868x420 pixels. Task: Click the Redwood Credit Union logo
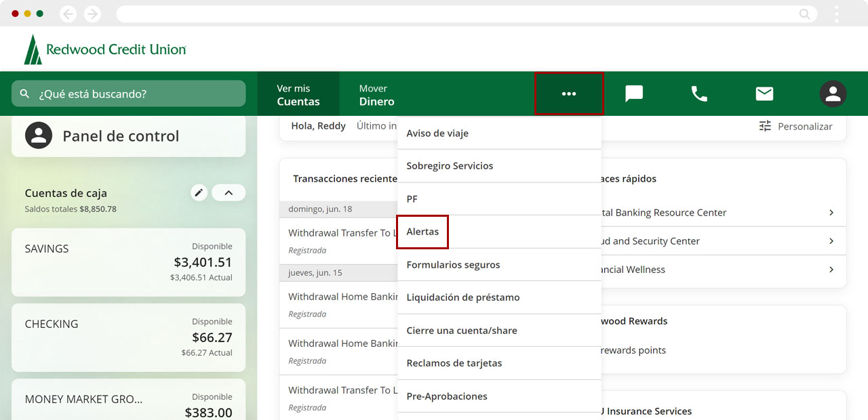[105, 49]
